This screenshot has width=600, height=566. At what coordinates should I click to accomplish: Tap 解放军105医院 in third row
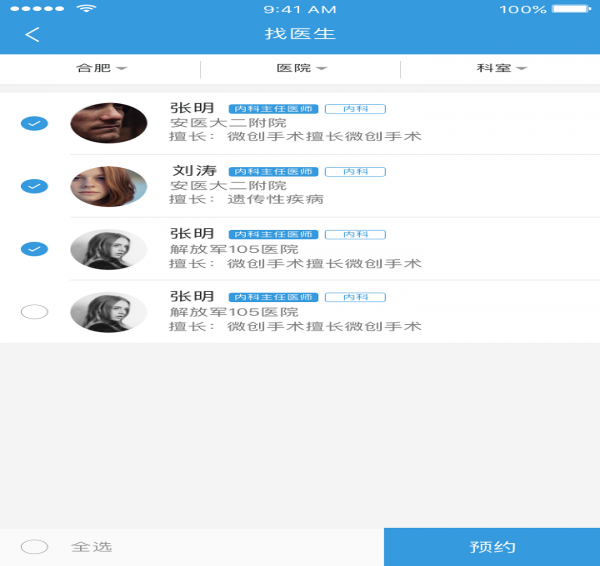[234, 249]
